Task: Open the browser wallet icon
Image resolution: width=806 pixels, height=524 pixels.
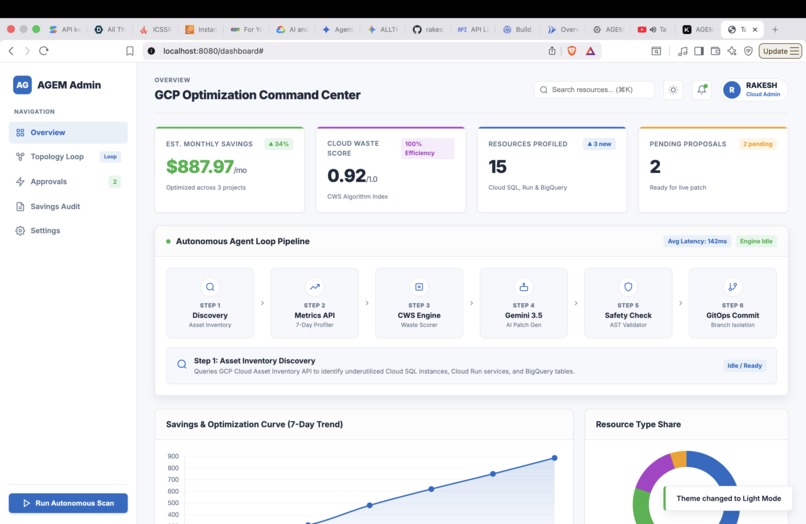Action: (x=715, y=51)
